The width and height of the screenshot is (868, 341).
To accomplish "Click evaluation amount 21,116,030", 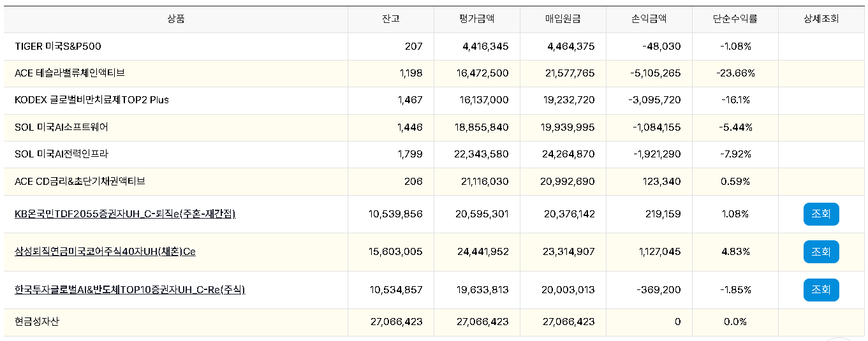I will point(485,182).
